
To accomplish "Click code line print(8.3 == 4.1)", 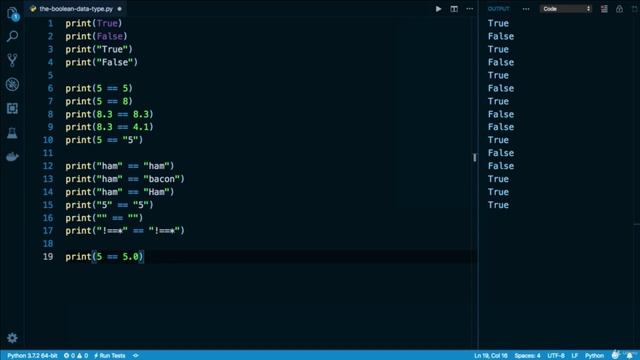I will (x=109, y=127).
